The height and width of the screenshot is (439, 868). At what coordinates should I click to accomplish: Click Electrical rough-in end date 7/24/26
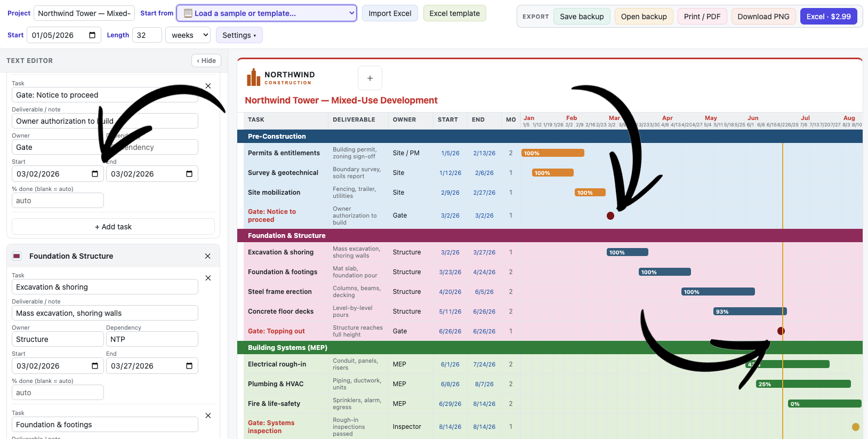click(484, 364)
